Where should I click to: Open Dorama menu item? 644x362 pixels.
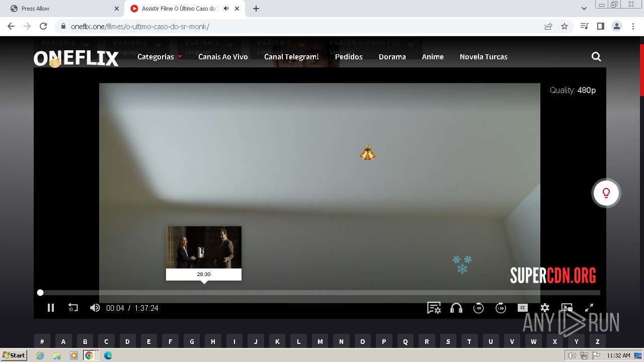pos(392,57)
